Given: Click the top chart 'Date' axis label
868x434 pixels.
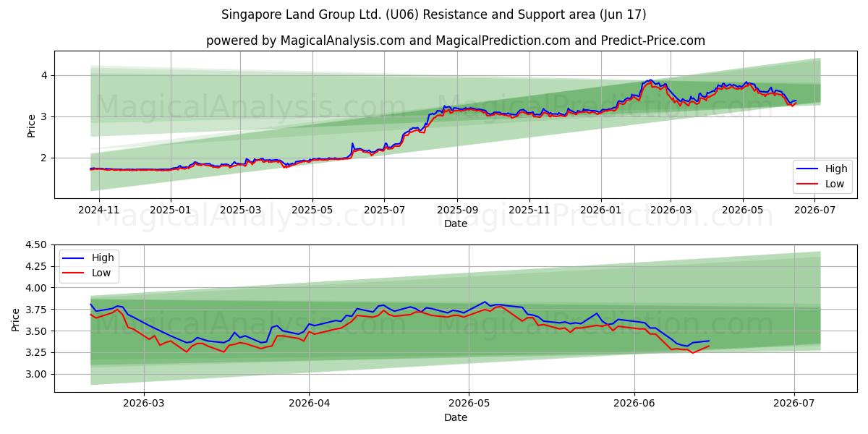Looking at the screenshot, I should tap(456, 224).
